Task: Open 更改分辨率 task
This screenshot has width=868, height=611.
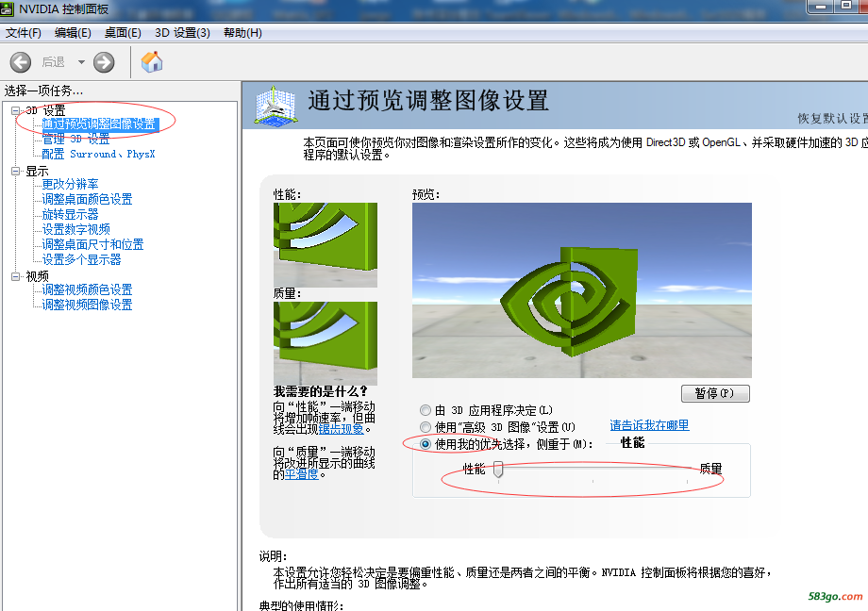Action: (x=71, y=184)
